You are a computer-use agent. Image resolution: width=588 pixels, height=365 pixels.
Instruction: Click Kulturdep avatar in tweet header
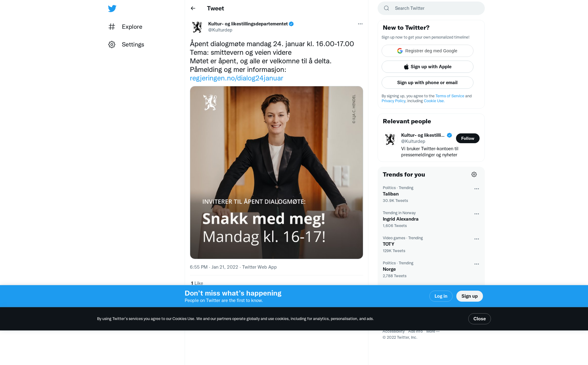197,27
